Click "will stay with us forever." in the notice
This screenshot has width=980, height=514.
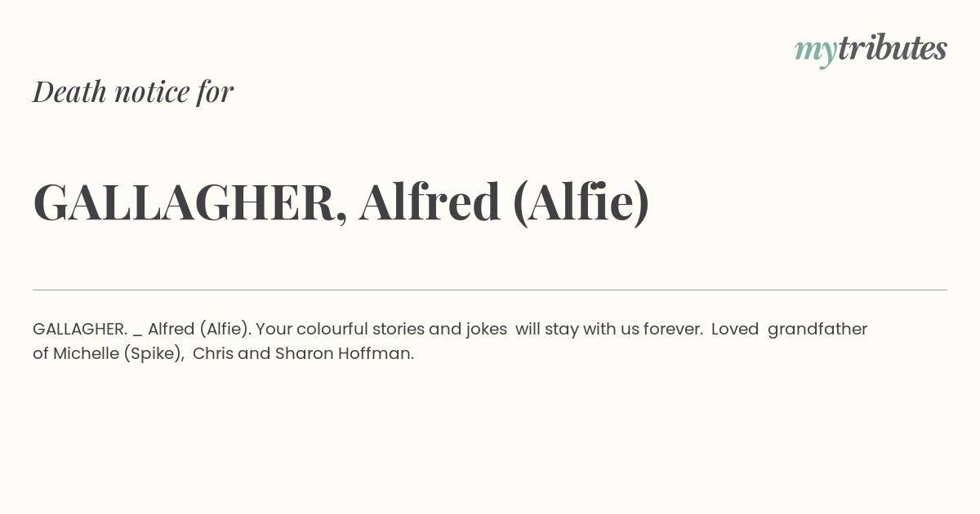point(609,329)
